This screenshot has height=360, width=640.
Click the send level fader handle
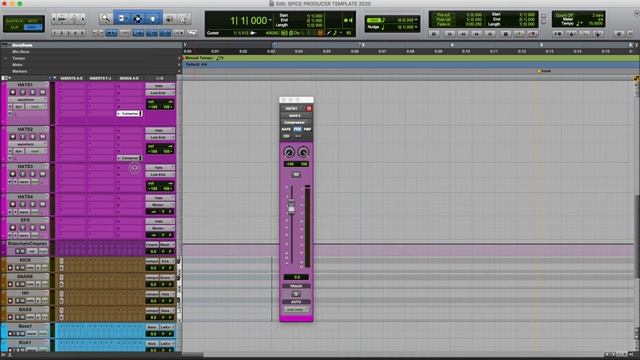click(x=291, y=207)
